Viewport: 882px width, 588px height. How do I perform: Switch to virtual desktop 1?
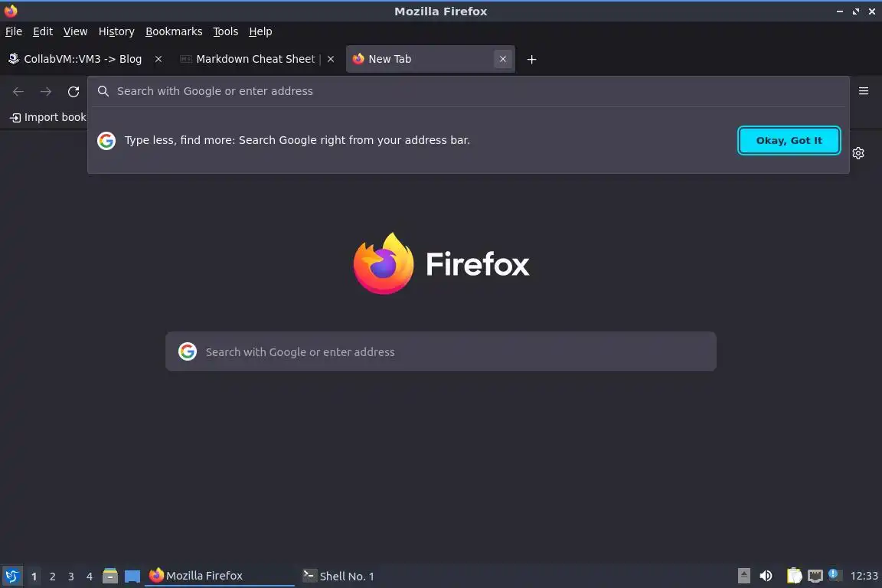[34, 577]
